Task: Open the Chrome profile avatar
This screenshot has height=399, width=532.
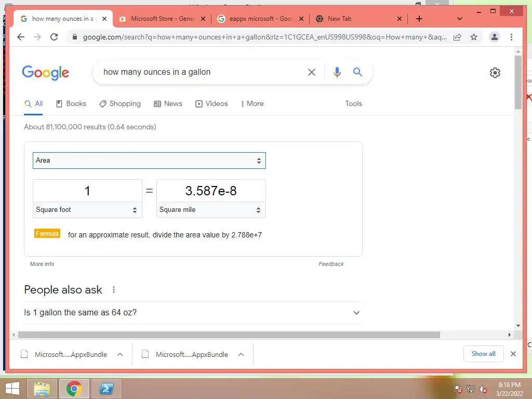Action: [x=495, y=37]
